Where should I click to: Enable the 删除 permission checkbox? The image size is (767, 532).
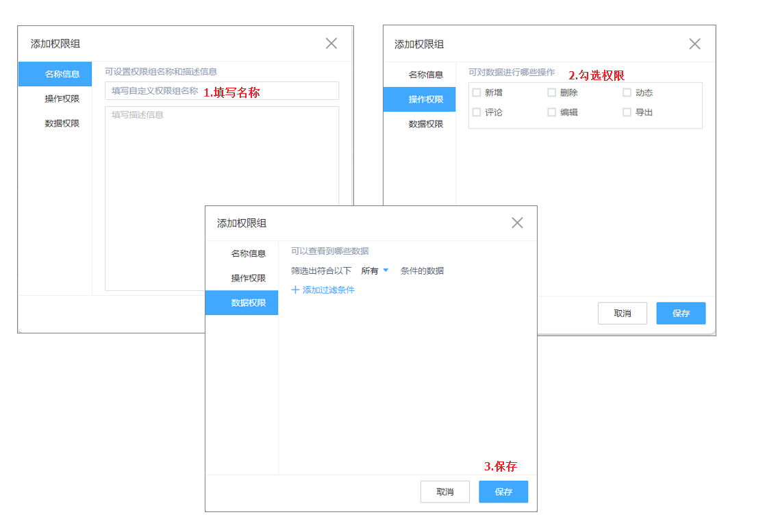pos(551,93)
